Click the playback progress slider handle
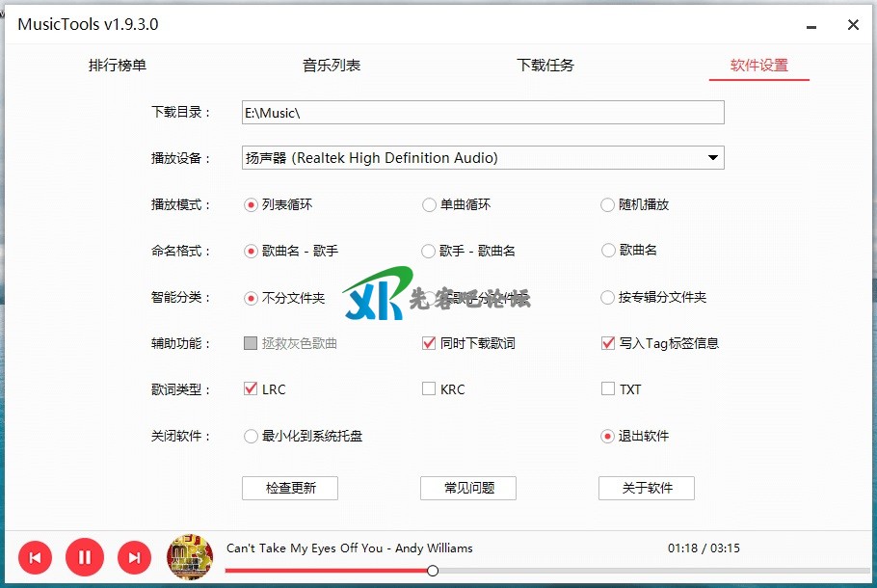 [433, 571]
